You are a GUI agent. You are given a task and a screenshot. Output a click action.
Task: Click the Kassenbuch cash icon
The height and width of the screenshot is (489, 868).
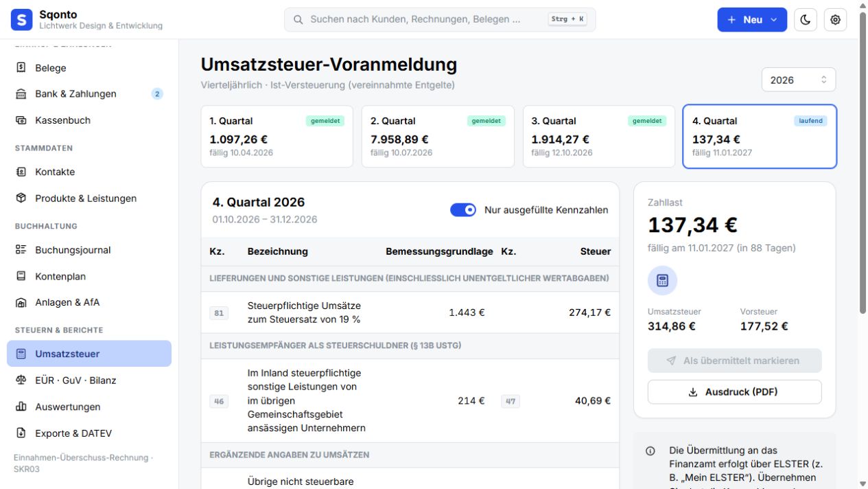[21, 120]
